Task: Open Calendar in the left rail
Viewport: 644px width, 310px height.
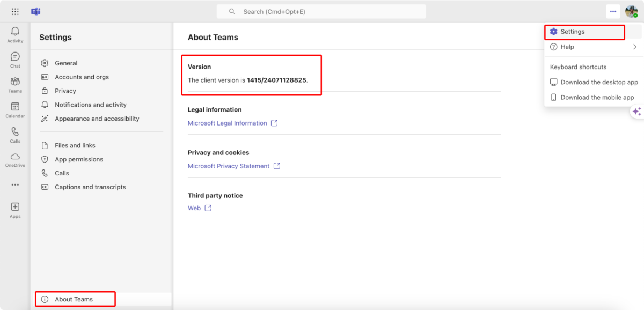Action: (15, 110)
